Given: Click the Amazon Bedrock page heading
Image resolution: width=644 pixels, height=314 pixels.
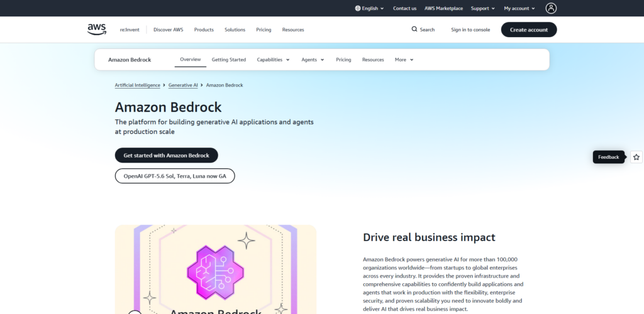Looking at the screenshot, I should 169,107.
